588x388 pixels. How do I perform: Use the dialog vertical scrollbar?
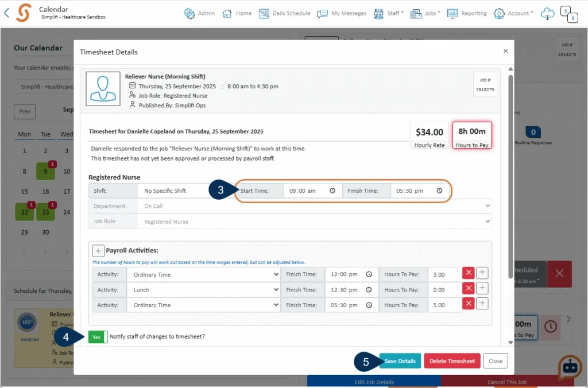pos(510,176)
